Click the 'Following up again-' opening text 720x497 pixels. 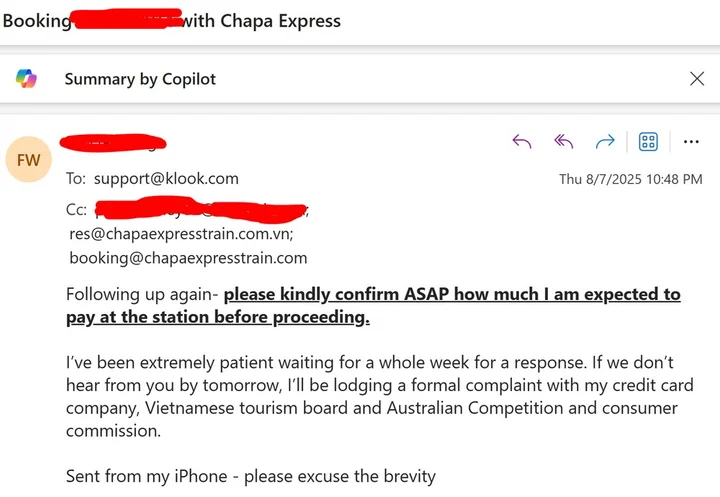coord(143,294)
